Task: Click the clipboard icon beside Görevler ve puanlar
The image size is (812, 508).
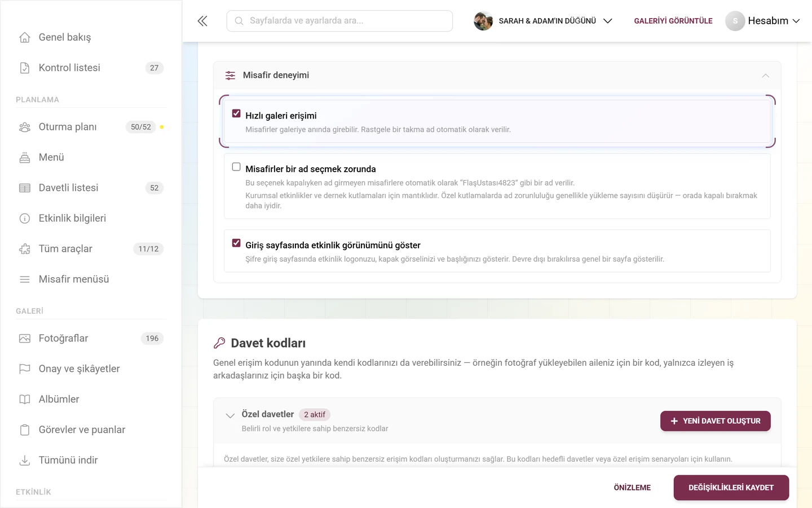Action: tap(25, 430)
